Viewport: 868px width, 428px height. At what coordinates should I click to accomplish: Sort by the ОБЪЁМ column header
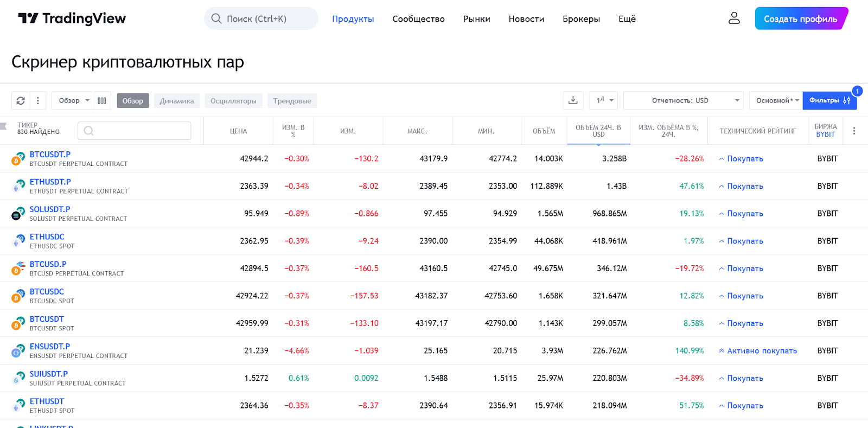544,131
